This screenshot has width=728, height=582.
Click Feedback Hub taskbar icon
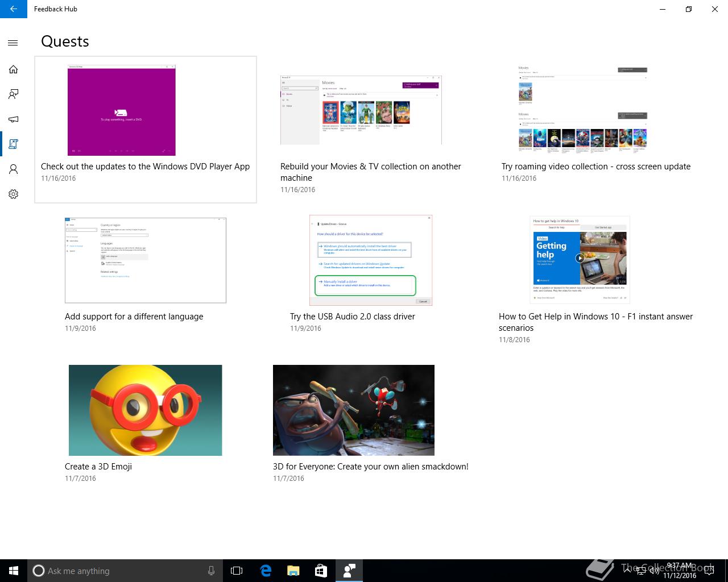(349, 571)
